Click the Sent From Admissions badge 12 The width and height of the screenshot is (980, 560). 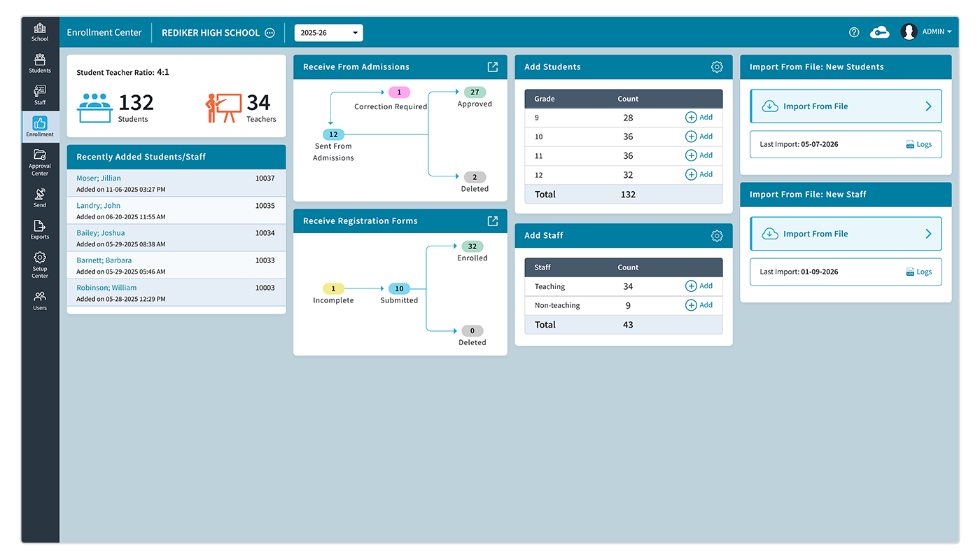click(x=333, y=134)
